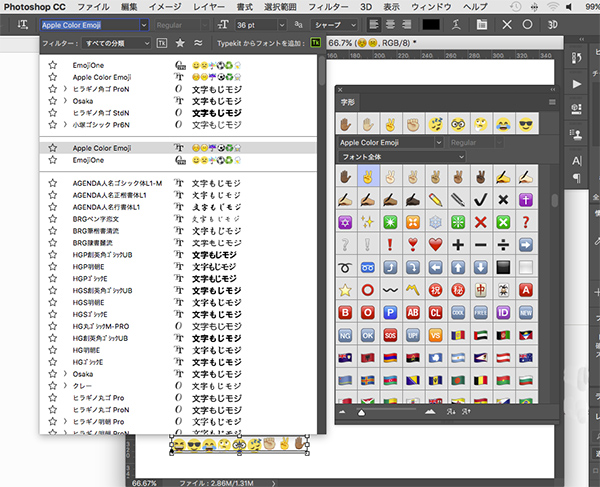Screen dimensions: 600x487
Task: Adjust the glyph zoom slider handle
Action: click(x=361, y=412)
